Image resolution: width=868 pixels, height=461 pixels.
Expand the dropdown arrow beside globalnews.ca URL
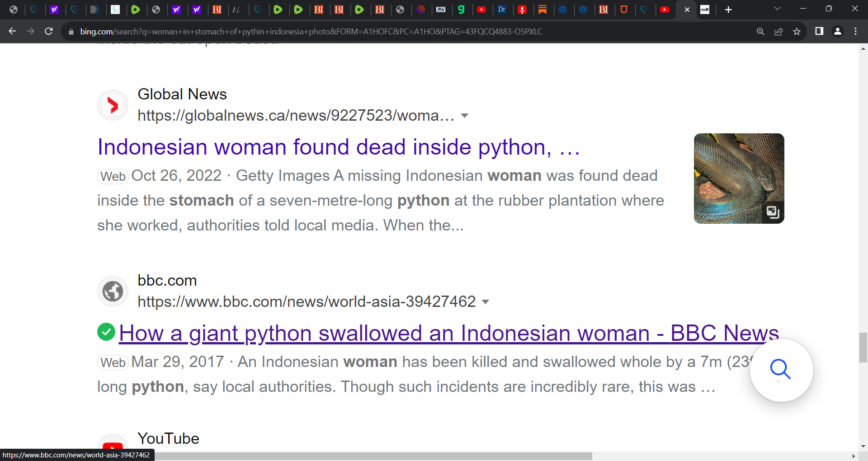tap(464, 116)
